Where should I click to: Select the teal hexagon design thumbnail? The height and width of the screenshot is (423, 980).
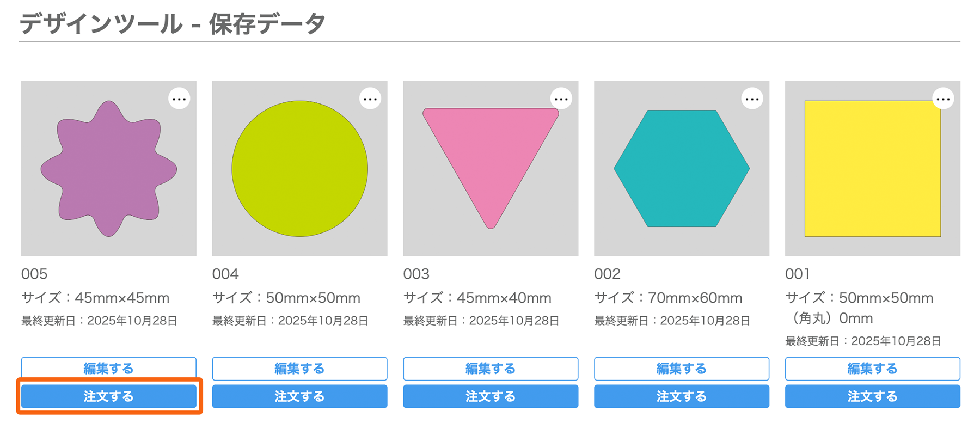click(682, 169)
